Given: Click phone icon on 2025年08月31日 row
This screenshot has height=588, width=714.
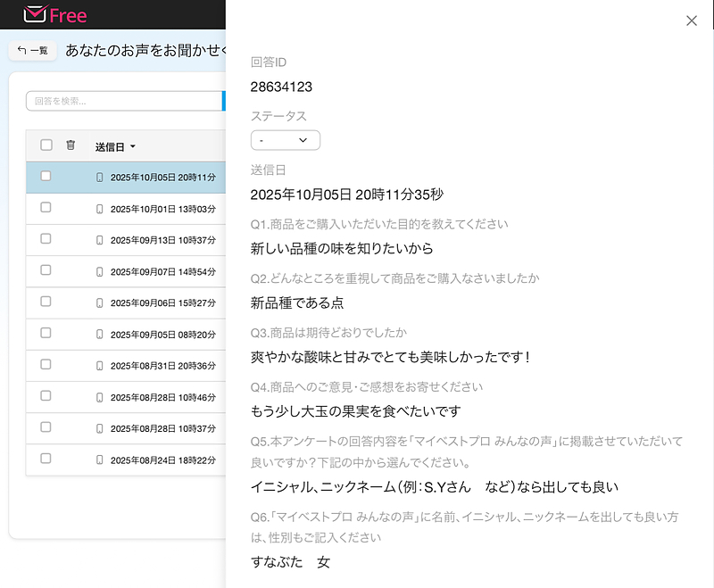Looking at the screenshot, I should tap(100, 366).
